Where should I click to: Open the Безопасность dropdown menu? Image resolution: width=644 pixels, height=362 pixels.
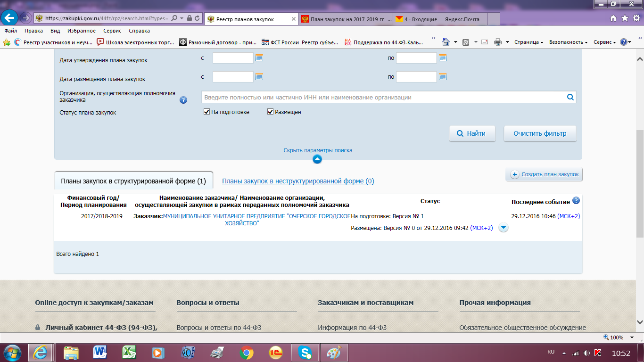coord(568,42)
